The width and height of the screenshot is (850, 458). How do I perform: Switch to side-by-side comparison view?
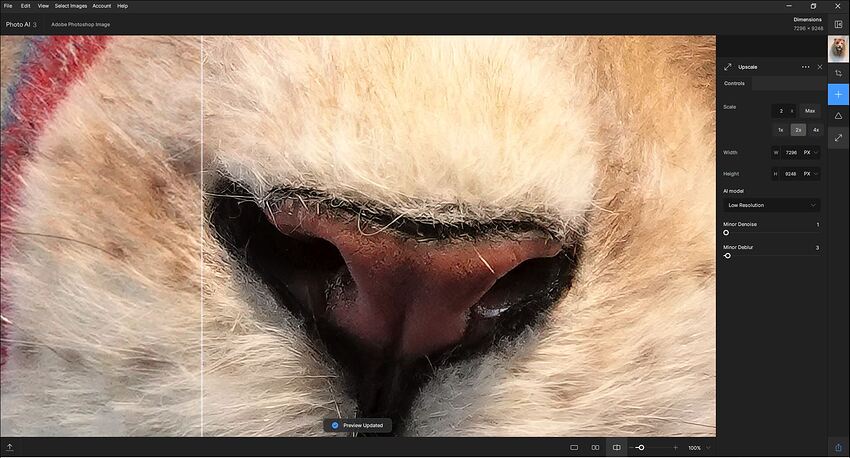[x=595, y=447]
